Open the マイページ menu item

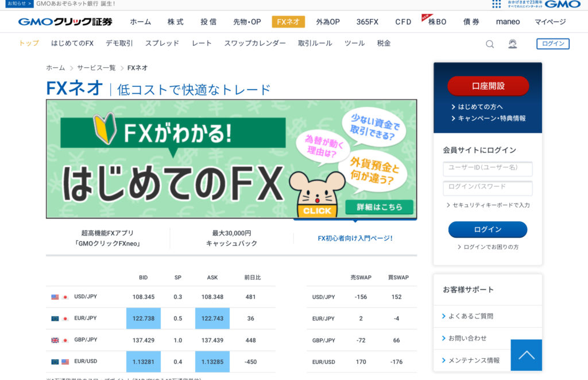click(550, 22)
